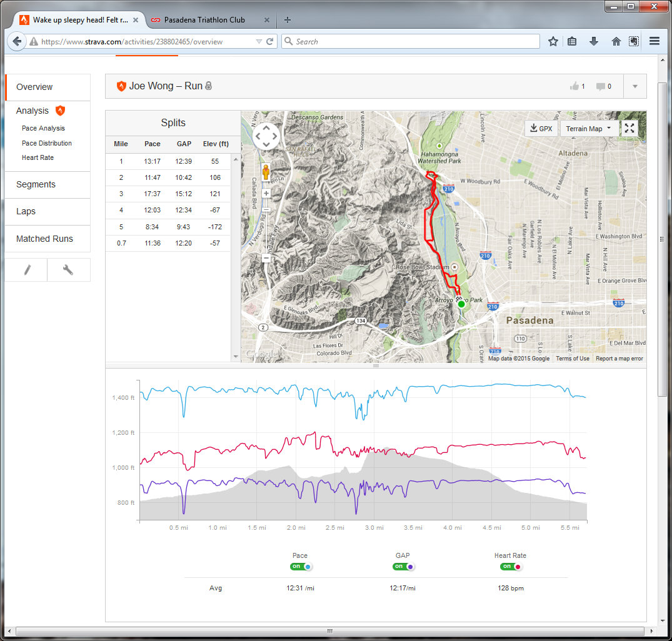Viewport: 672px width, 641px height.
Task: Open the Segments section
Action: [36, 184]
